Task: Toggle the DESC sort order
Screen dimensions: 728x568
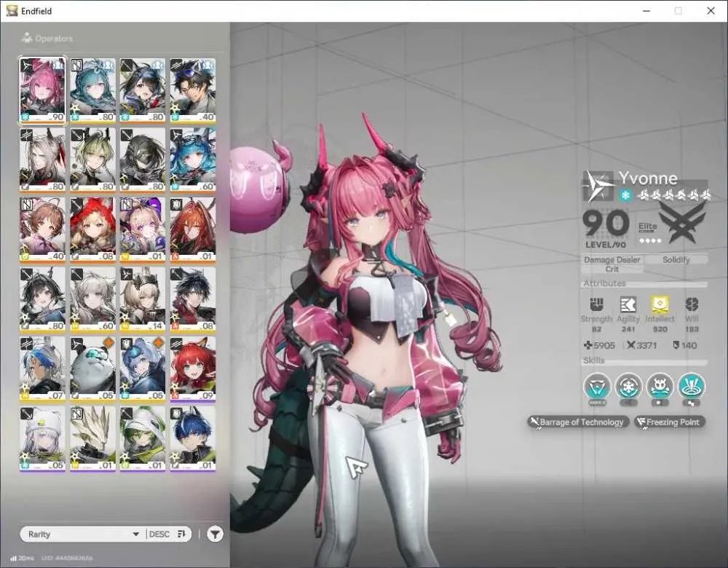Action: point(167,534)
